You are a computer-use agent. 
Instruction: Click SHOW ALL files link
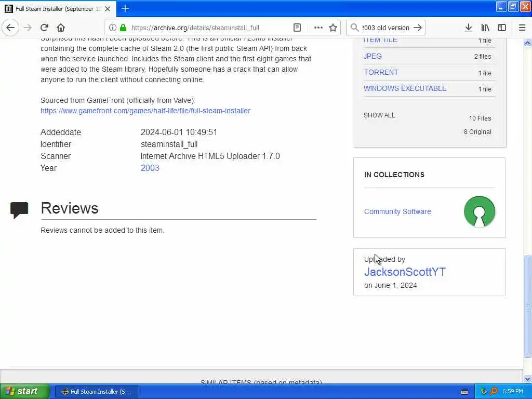(x=379, y=115)
